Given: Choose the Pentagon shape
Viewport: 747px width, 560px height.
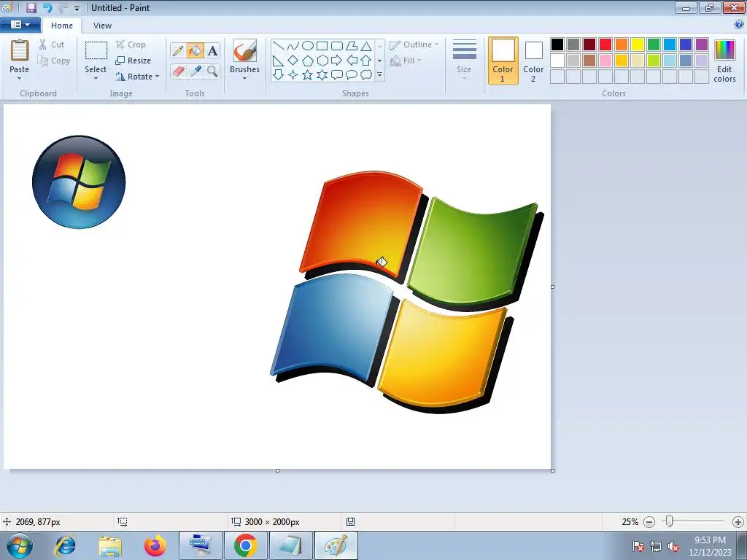Looking at the screenshot, I should coord(308,61).
